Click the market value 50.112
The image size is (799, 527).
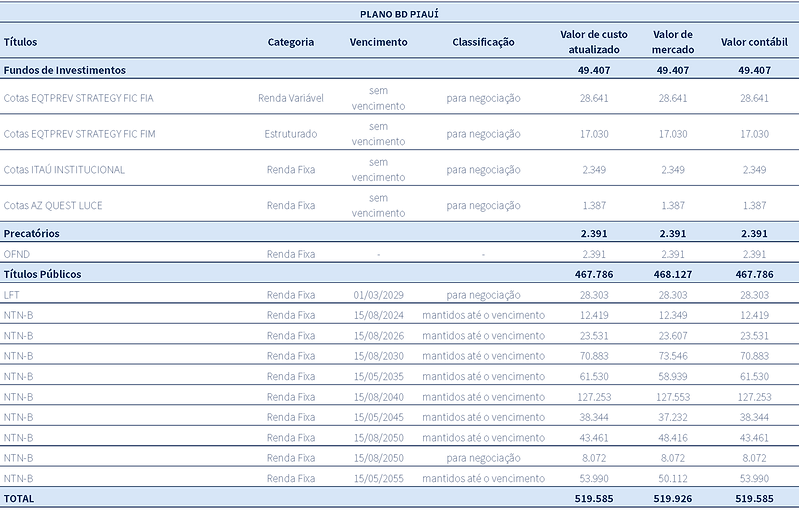673,478
